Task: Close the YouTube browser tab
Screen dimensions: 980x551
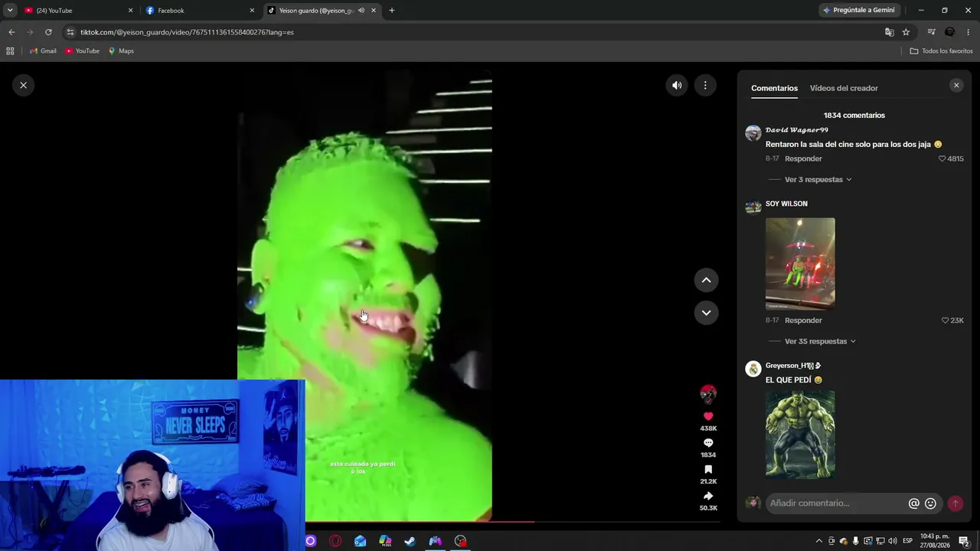Action: click(x=130, y=11)
